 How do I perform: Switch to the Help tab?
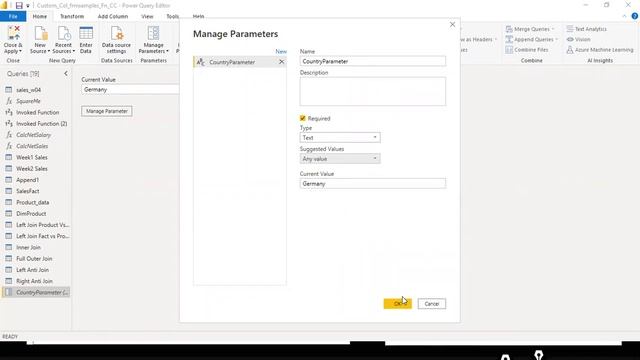[x=198, y=16]
